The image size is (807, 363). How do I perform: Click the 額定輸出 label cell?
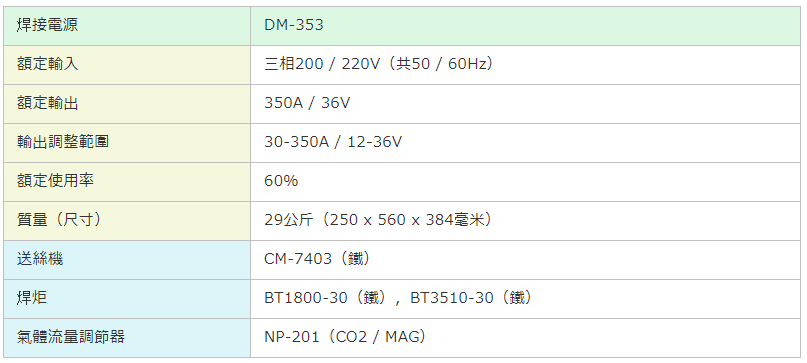[127, 104]
